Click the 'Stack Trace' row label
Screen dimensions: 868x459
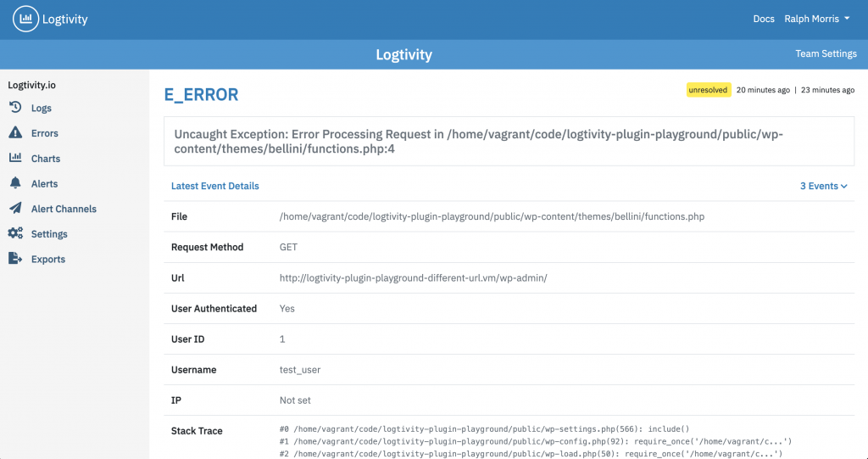[x=197, y=431]
